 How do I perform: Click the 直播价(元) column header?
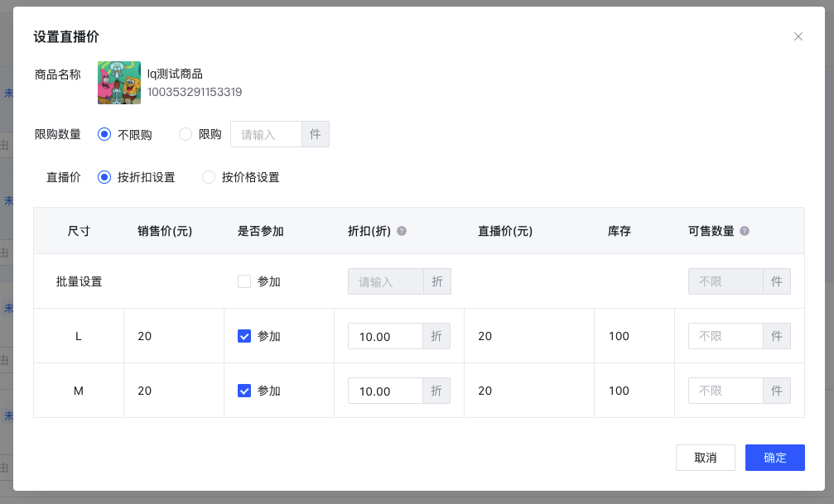505,231
